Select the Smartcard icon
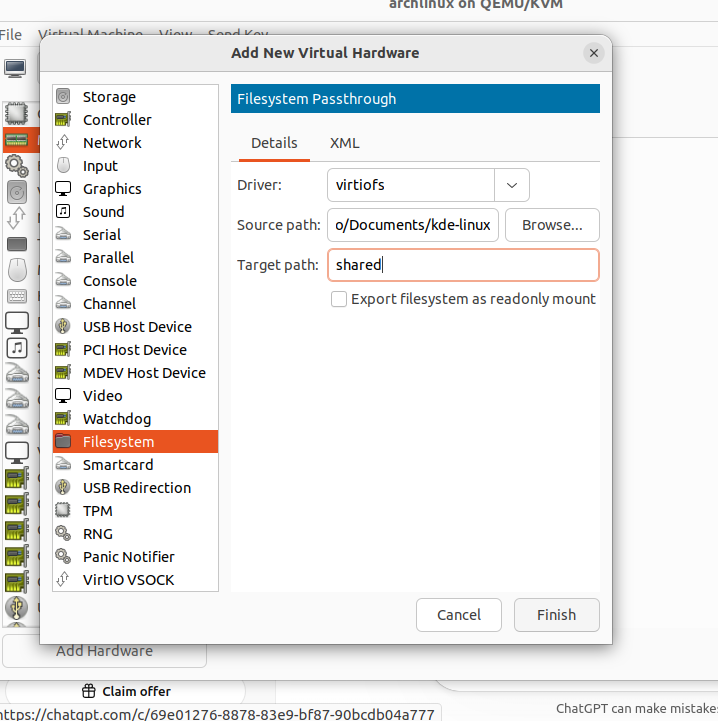This screenshot has width=718, height=721. coord(63,465)
